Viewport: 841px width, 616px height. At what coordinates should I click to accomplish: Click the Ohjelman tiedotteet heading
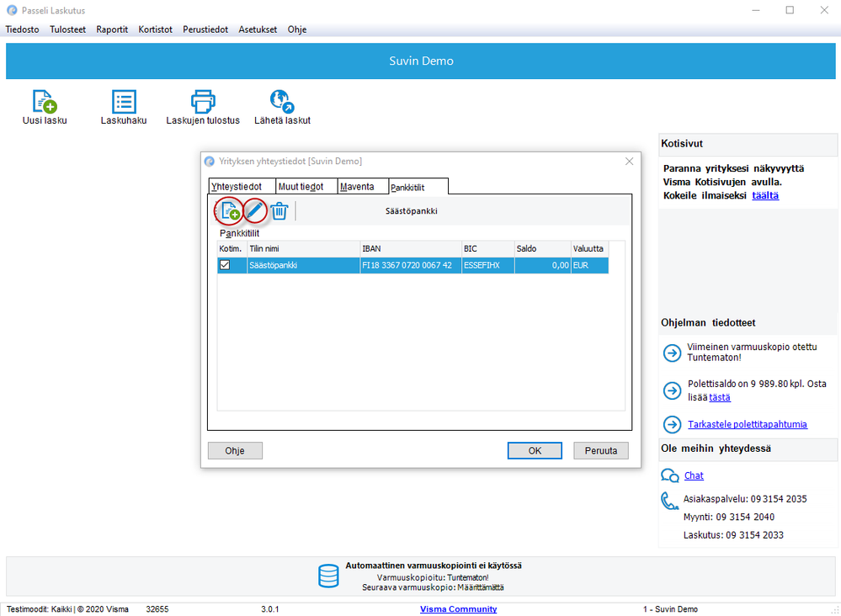point(708,323)
